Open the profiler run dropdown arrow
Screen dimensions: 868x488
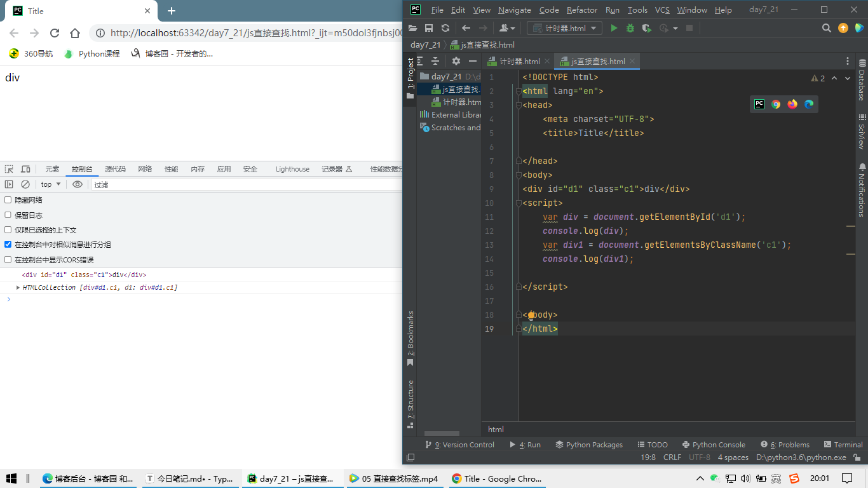click(675, 28)
